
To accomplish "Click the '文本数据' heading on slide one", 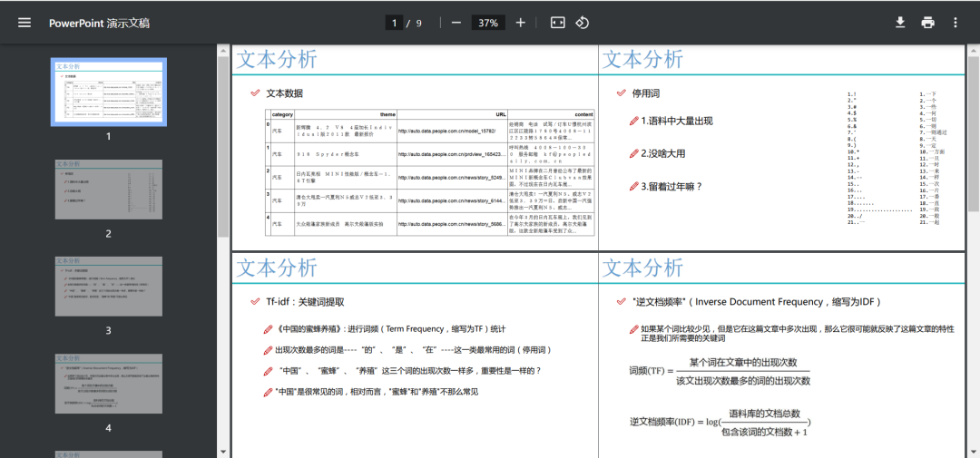I will (x=284, y=93).
